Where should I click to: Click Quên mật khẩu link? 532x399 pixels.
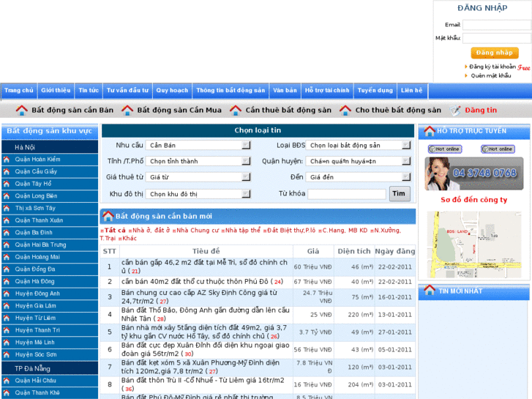490,75
